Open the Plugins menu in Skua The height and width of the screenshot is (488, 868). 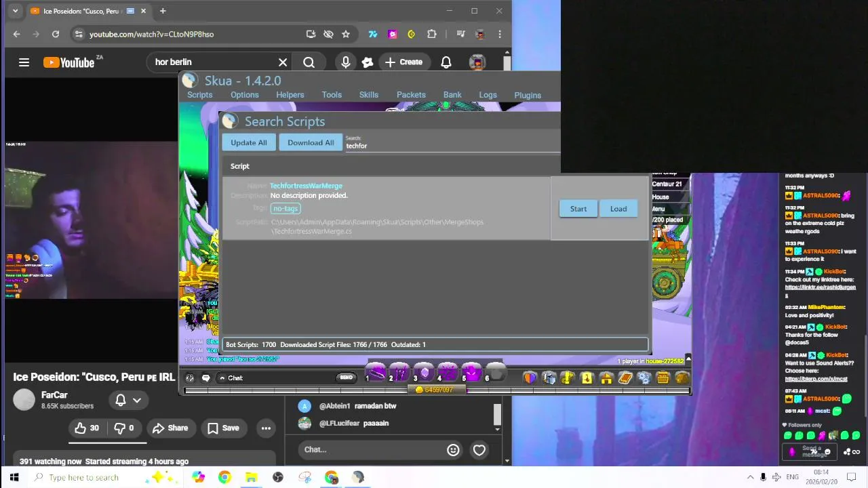[528, 96]
